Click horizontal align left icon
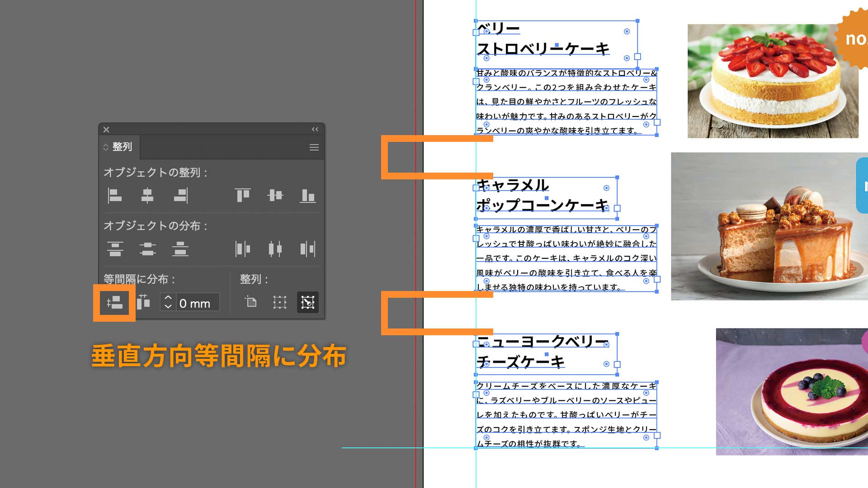This screenshot has width=868, height=488. coord(115,195)
